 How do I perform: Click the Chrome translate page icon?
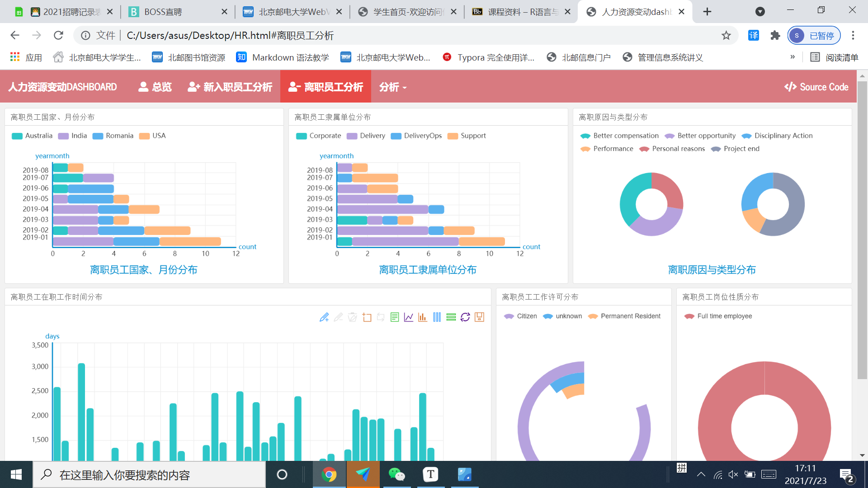click(x=754, y=35)
